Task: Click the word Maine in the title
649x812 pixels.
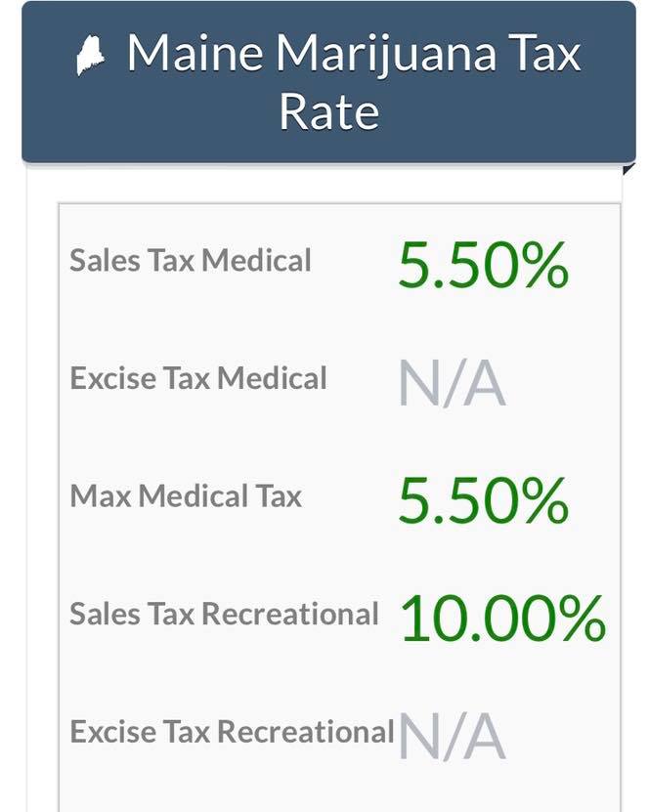Action: [x=195, y=52]
